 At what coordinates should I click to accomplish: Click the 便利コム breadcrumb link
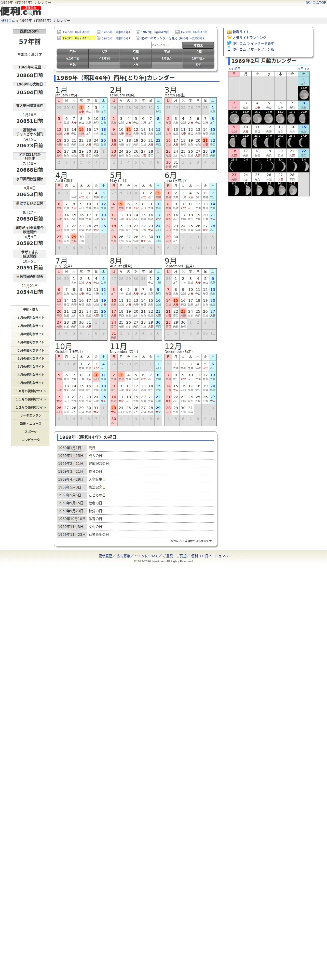coord(8,21)
